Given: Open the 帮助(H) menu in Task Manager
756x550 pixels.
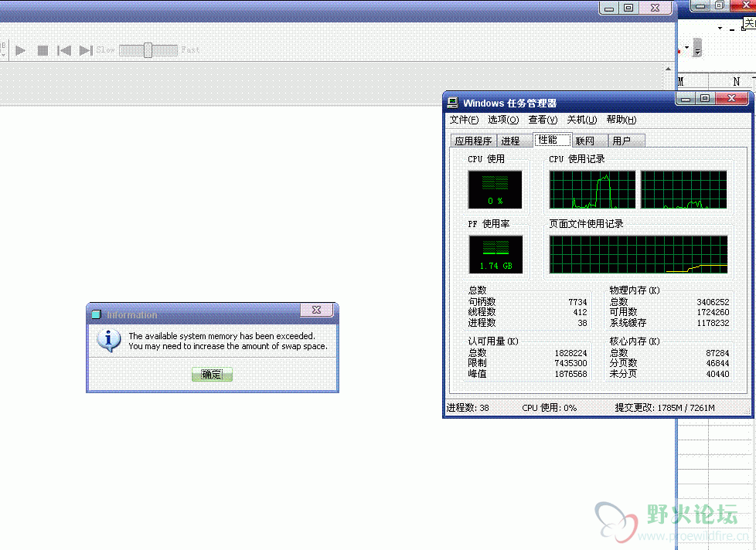Looking at the screenshot, I should pyautogui.click(x=621, y=120).
